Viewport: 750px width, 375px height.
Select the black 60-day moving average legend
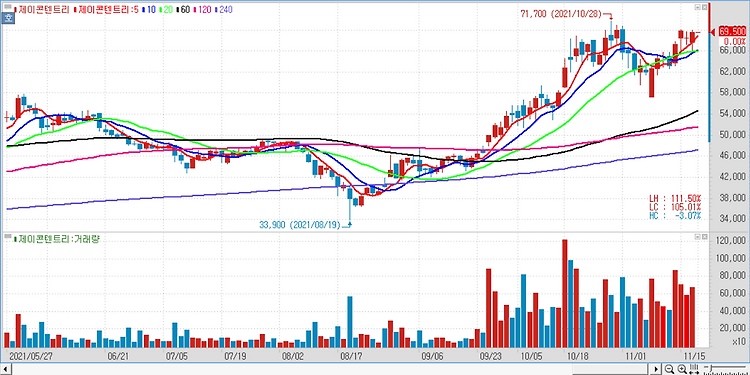[x=183, y=10]
